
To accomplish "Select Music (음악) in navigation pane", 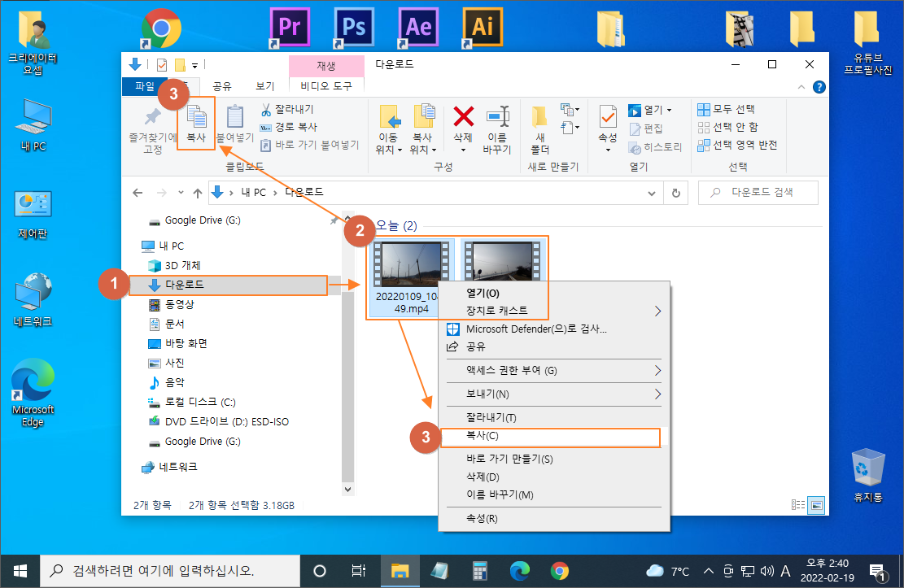I will pyautogui.click(x=167, y=382).
